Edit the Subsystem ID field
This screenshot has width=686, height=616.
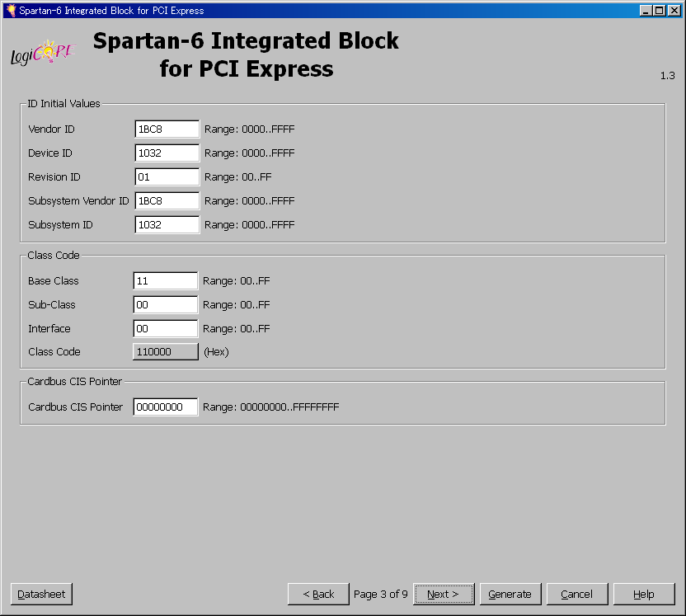(167, 225)
